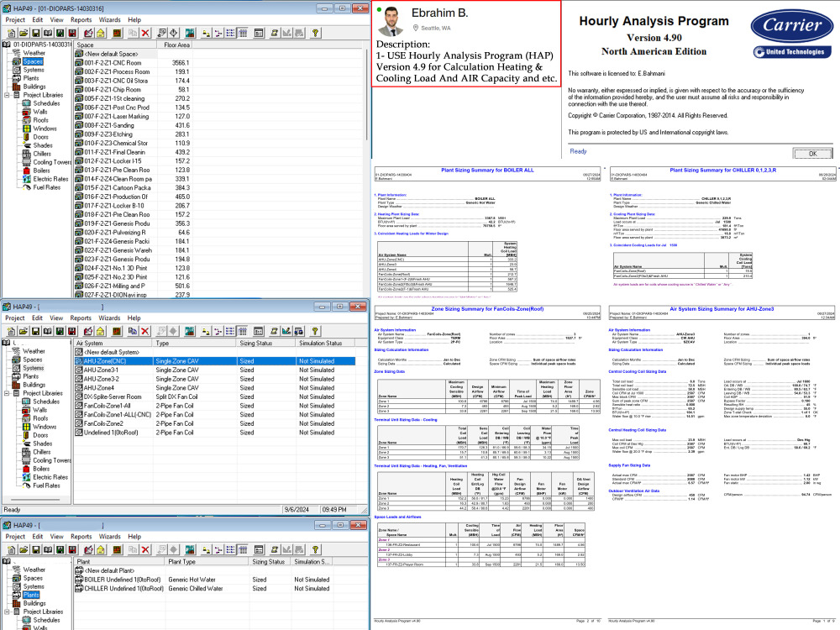Select BOILER Undefined 1(0toRoof) plant row
Screen dimensions: 840x630
pyautogui.click(x=203, y=580)
